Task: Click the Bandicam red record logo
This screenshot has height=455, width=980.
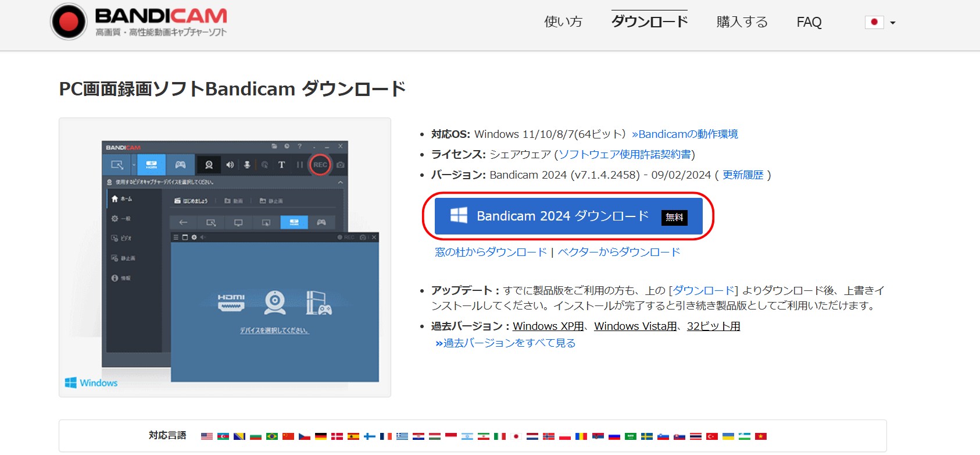Action: [x=69, y=22]
